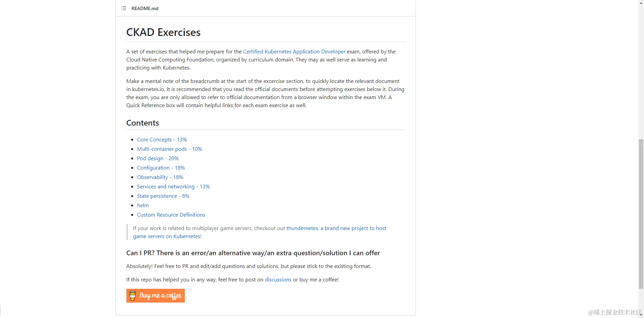Open the Core Concepts - 13% section

pyautogui.click(x=162, y=139)
